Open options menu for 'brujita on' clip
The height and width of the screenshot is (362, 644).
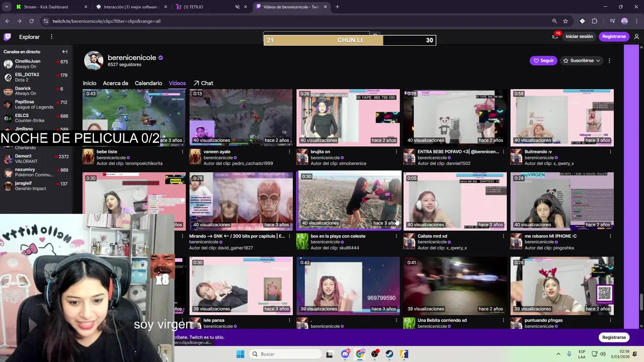pyautogui.click(x=396, y=152)
